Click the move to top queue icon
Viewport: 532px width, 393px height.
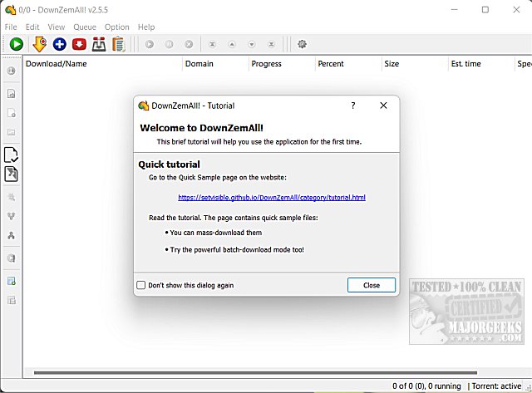212,44
